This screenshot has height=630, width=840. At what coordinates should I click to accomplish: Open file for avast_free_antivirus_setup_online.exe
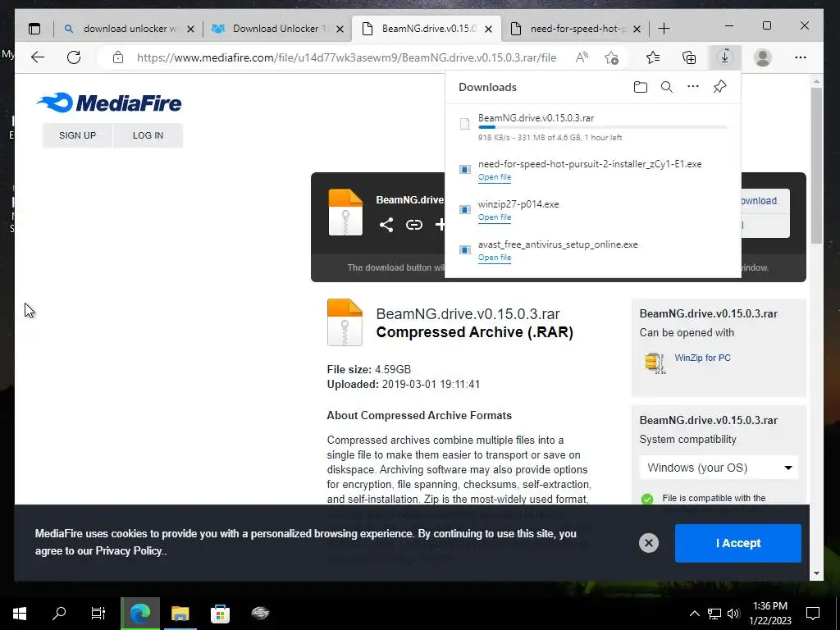pos(495,258)
